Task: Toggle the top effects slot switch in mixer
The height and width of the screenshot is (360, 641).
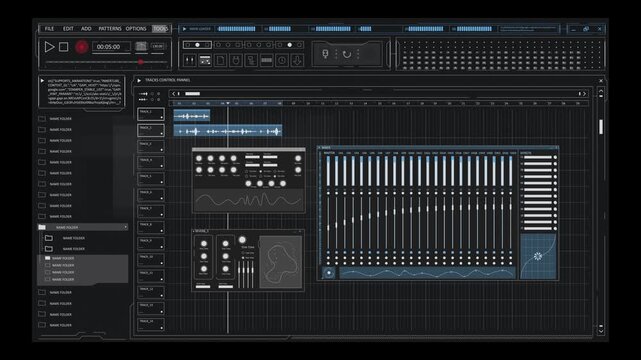Action: (x=555, y=158)
